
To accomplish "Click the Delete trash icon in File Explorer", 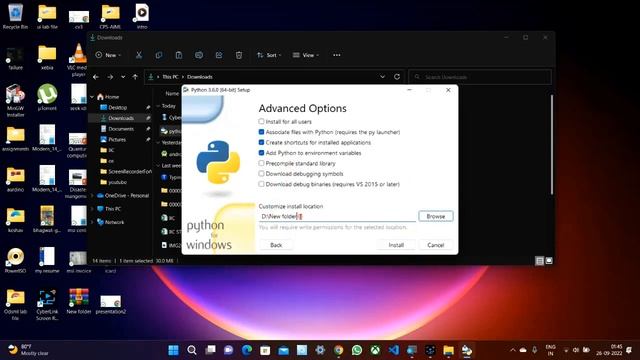I will click(239, 55).
